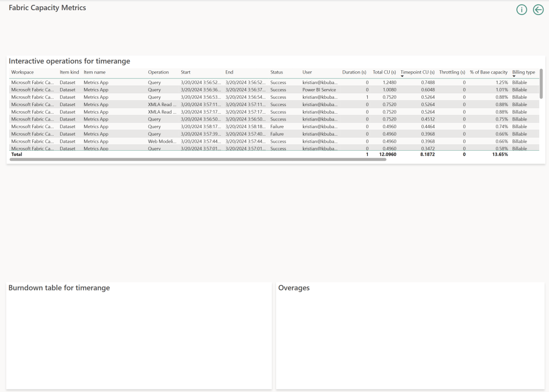Click the Status column header
Image resolution: width=549 pixels, height=392 pixels.
tap(276, 72)
